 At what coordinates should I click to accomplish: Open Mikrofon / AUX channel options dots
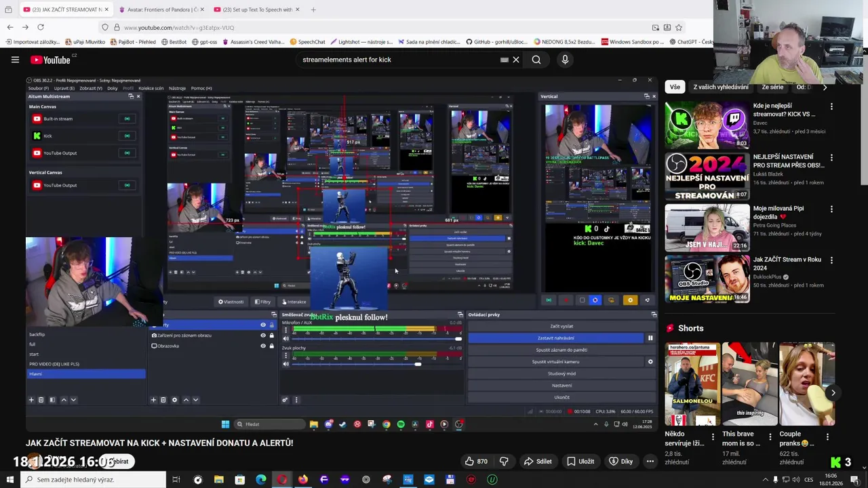coord(285,330)
